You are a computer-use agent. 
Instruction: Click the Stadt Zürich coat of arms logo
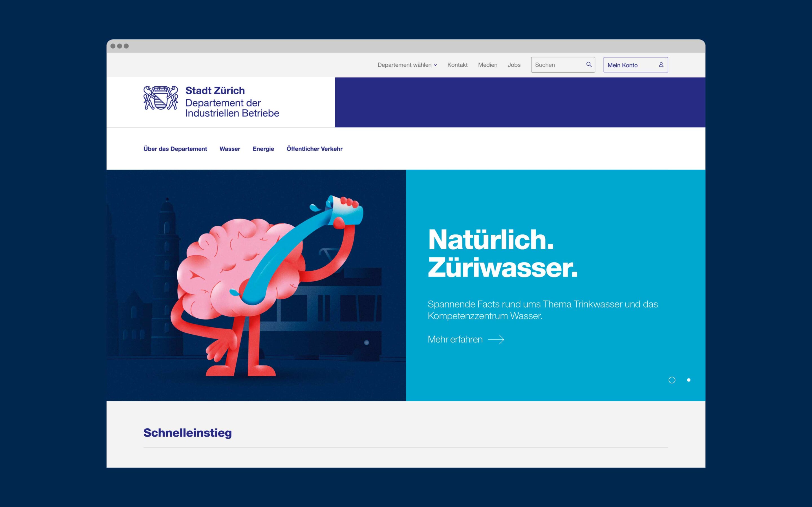(x=161, y=98)
